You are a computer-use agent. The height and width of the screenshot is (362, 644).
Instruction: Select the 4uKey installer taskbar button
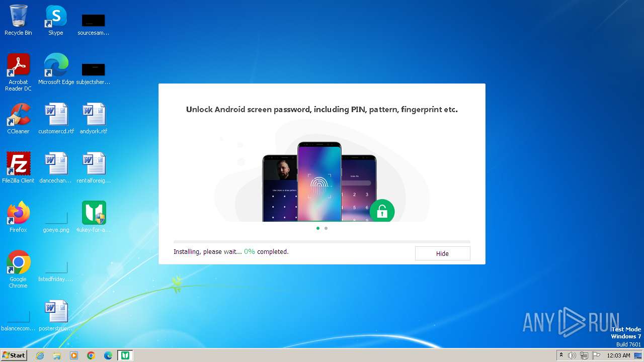click(x=125, y=355)
